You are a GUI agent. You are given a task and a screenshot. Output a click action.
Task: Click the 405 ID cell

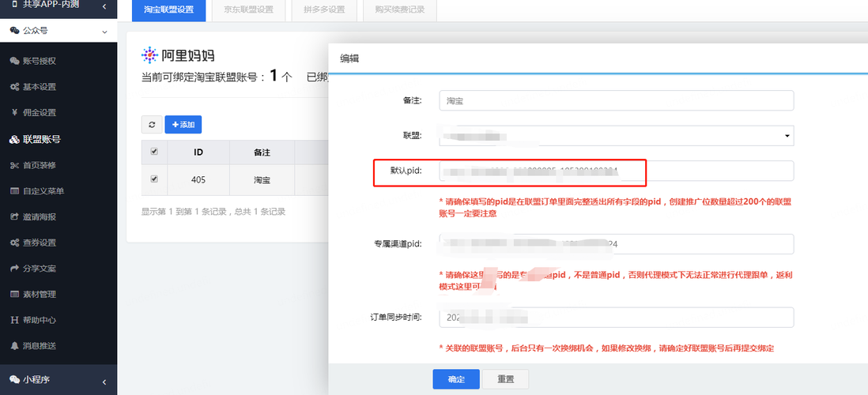(198, 180)
